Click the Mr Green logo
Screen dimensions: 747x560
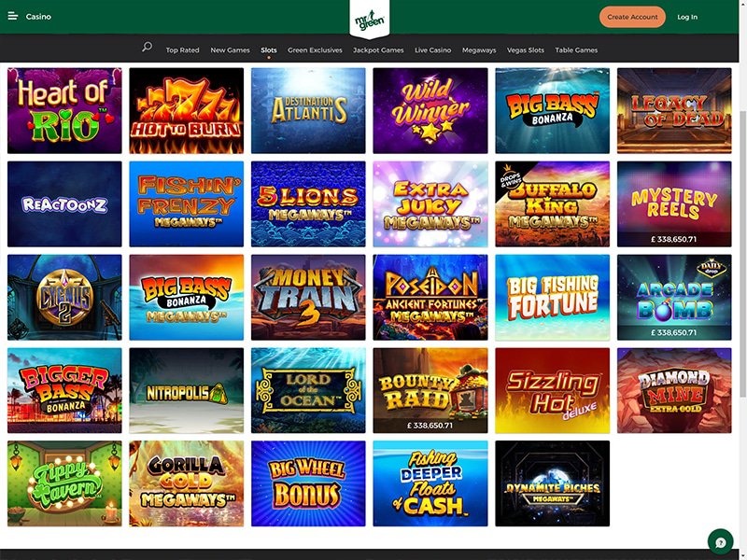point(370,20)
